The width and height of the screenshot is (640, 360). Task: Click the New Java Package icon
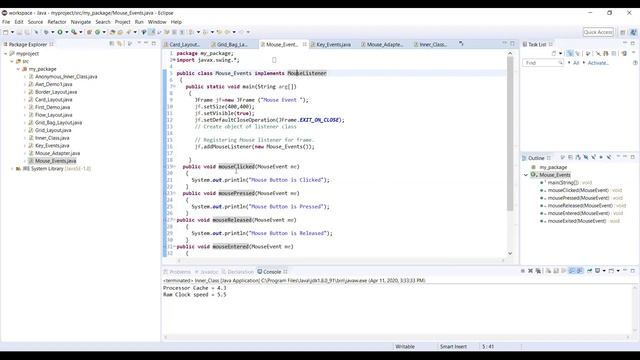89,32
